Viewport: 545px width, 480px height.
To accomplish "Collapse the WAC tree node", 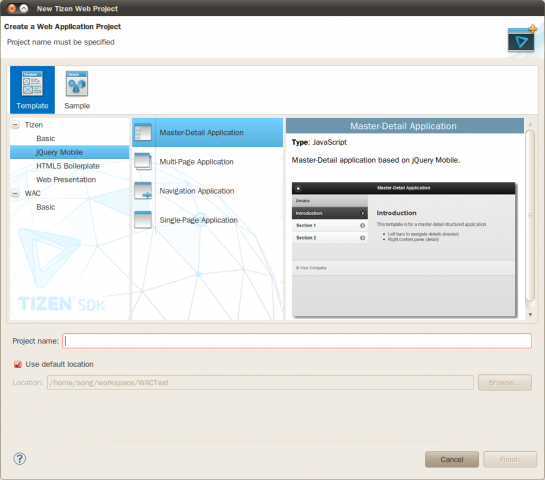I will (x=15, y=193).
